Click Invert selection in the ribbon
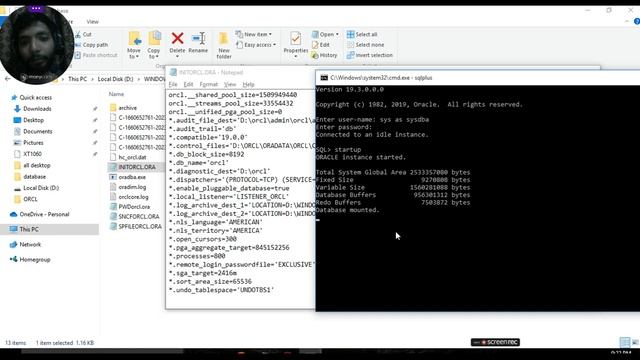Image resolution: width=640 pixels, height=360 pixels. [x=370, y=55]
